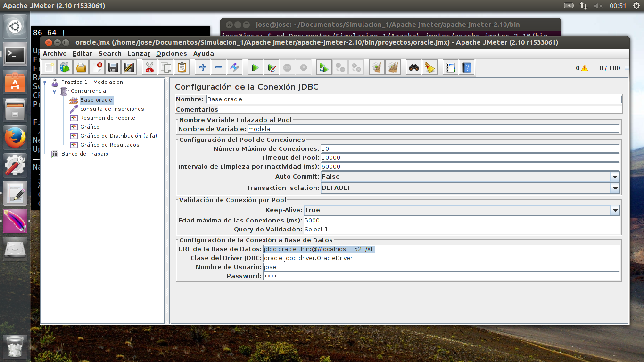Open the Archivo menu

[x=55, y=54]
